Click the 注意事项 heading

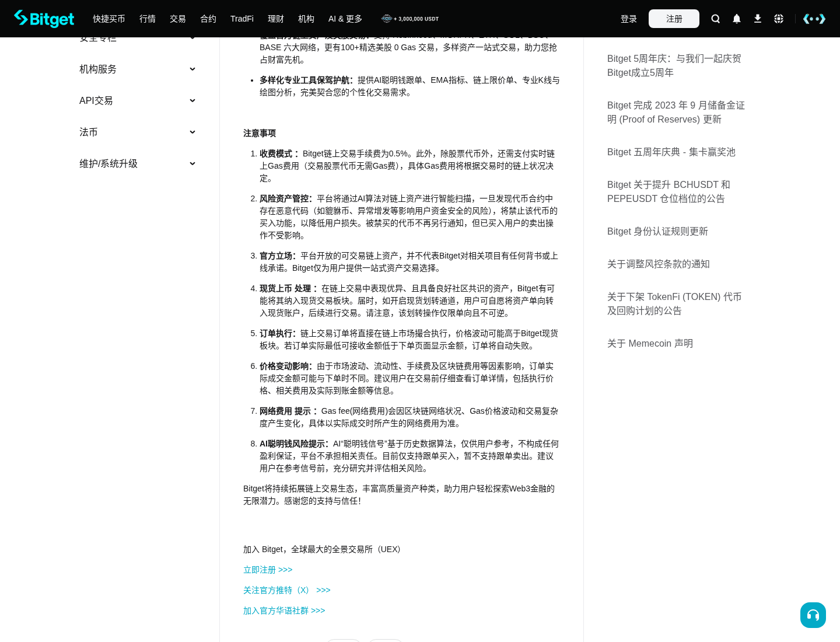click(x=260, y=133)
